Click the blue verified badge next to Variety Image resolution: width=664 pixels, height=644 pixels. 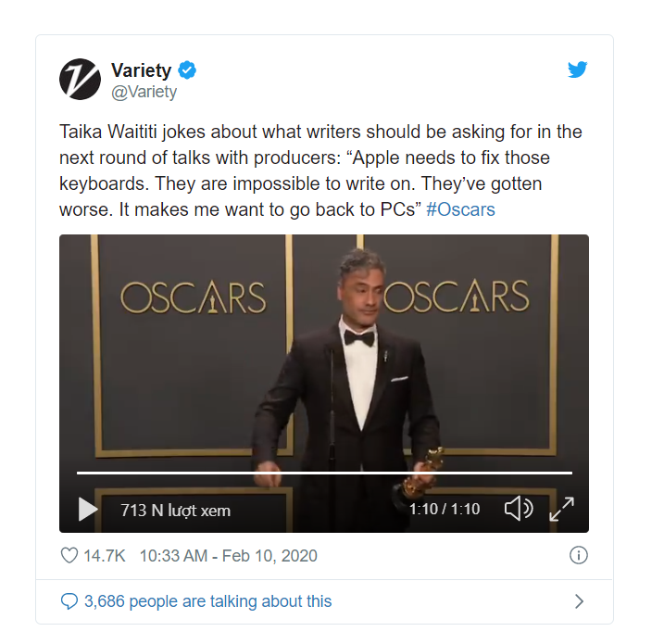[187, 70]
